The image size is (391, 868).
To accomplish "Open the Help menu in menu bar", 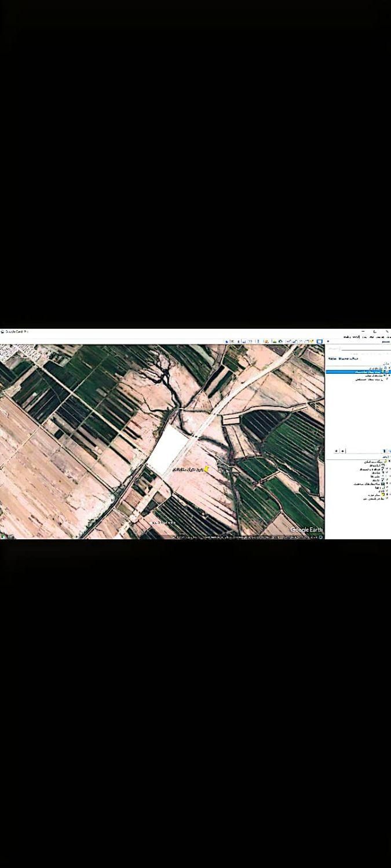I will (x=347, y=336).
